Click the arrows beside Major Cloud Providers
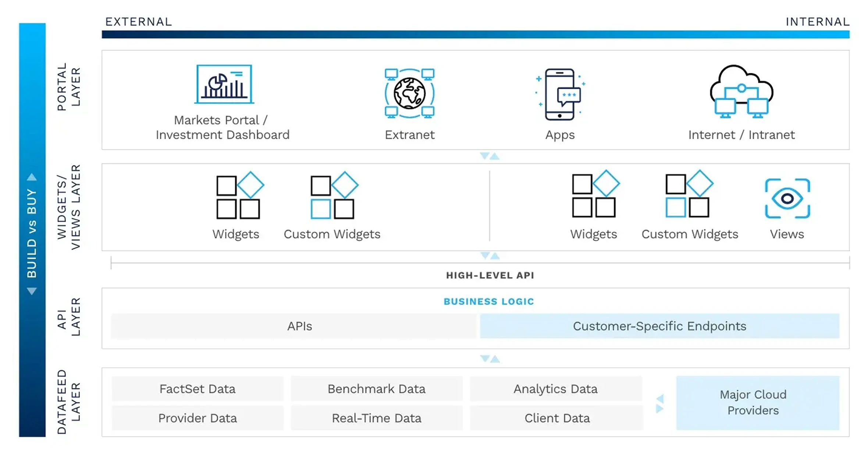The height and width of the screenshot is (455, 868). pyautogui.click(x=660, y=404)
